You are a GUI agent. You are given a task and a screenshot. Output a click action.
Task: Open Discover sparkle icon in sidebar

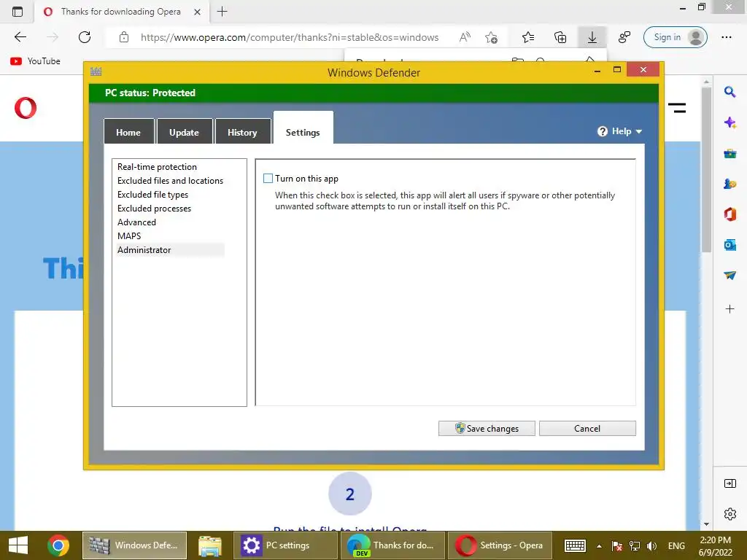(x=729, y=122)
